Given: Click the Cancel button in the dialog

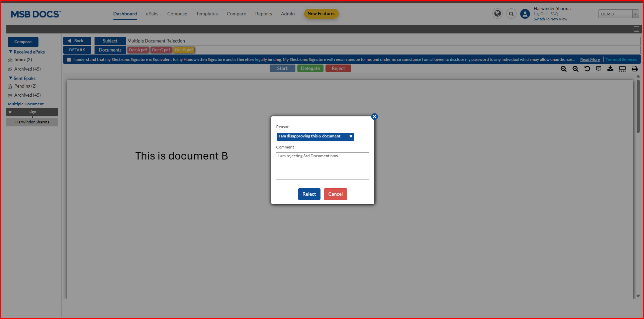Looking at the screenshot, I should pyautogui.click(x=335, y=194).
